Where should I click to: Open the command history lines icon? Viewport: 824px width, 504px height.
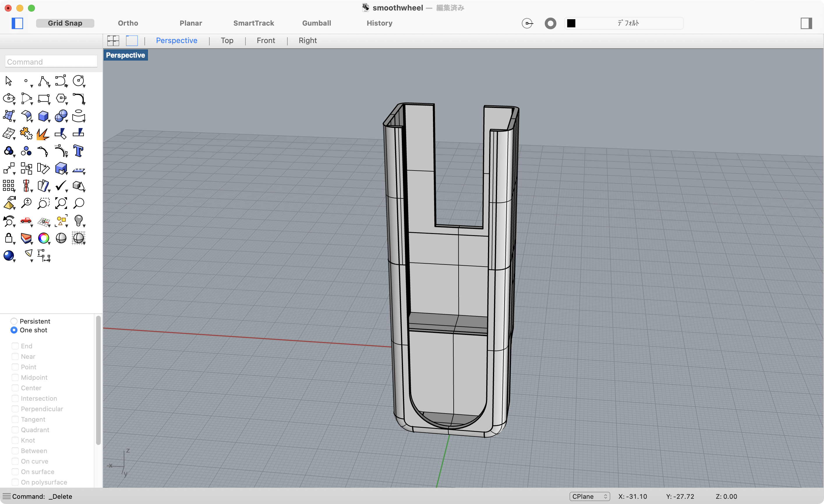click(6, 496)
